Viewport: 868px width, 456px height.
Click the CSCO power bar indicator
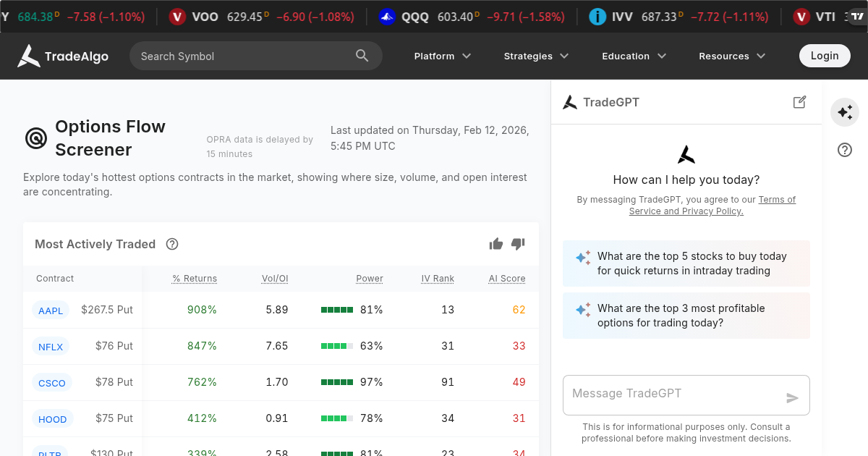point(337,382)
